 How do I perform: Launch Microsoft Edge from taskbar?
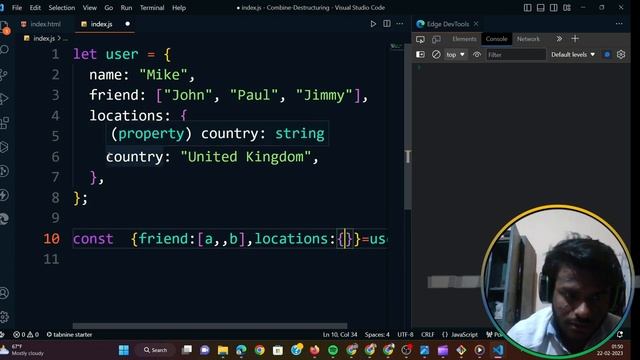(241, 350)
